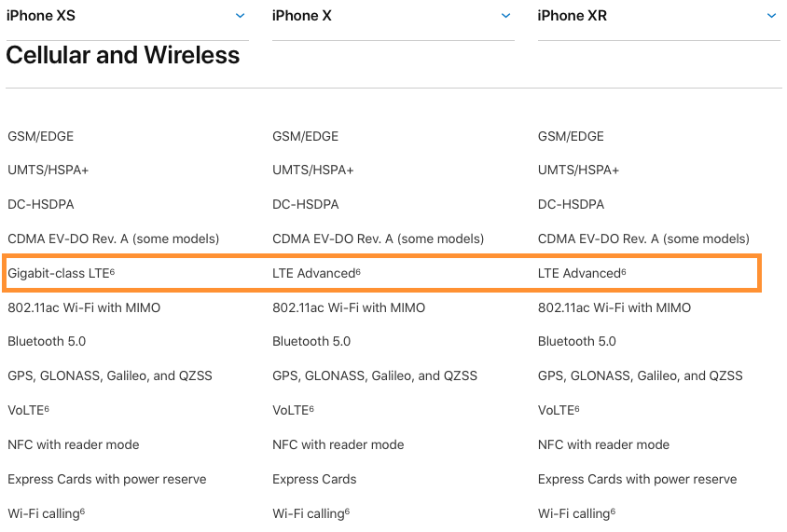
Task: Click NFC with reader mode under iPhone XS
Action: coord(74,445)
